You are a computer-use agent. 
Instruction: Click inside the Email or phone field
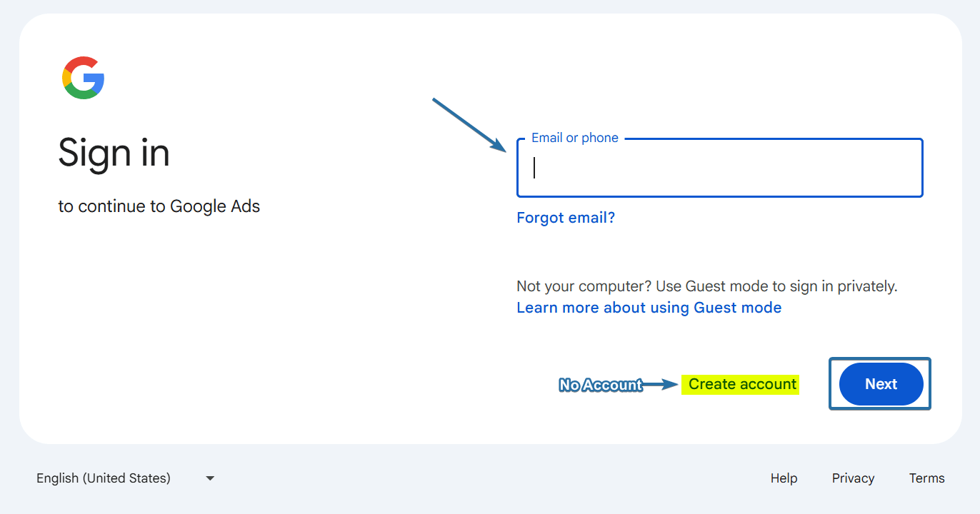[719, 168]
